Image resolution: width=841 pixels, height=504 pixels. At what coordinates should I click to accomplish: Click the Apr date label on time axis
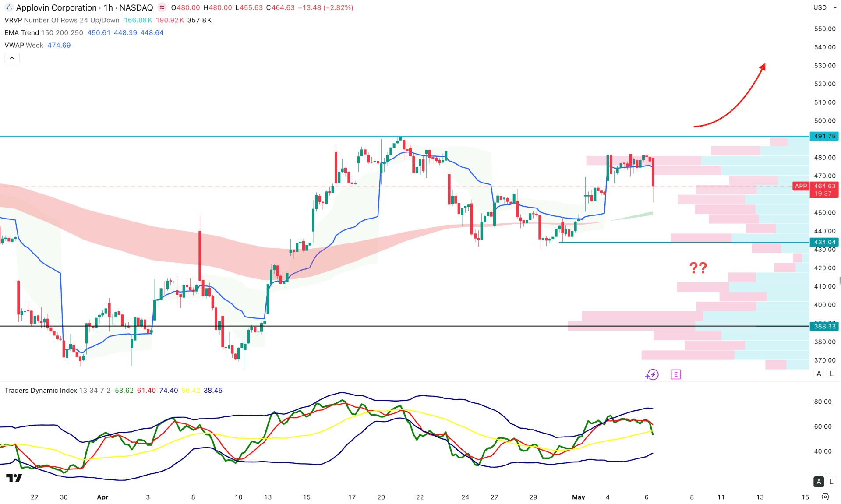tap(102, 497)
